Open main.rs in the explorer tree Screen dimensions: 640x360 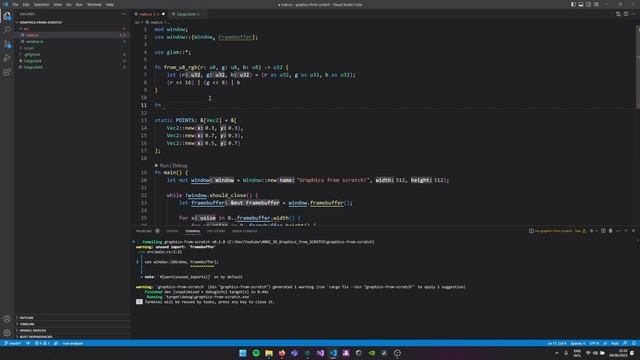point(33,35)
